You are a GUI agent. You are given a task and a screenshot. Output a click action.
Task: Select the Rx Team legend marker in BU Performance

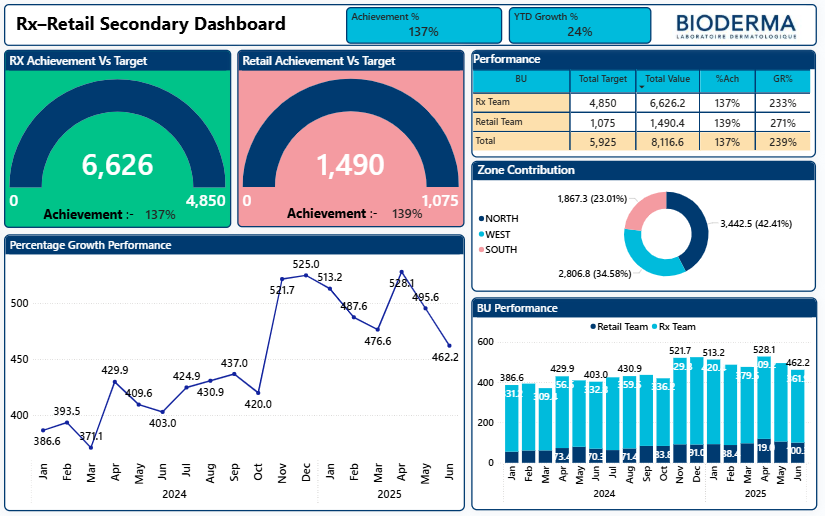[655, 327]
